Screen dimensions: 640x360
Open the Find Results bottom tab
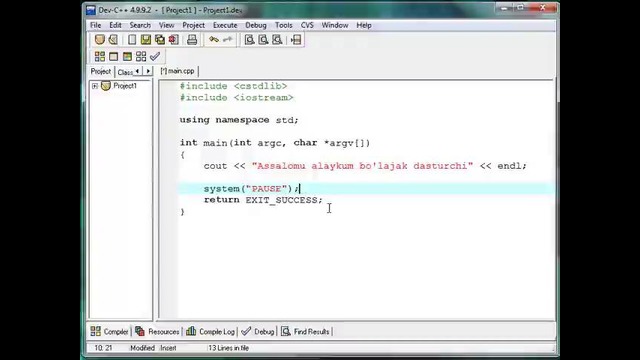click(305, 331)
